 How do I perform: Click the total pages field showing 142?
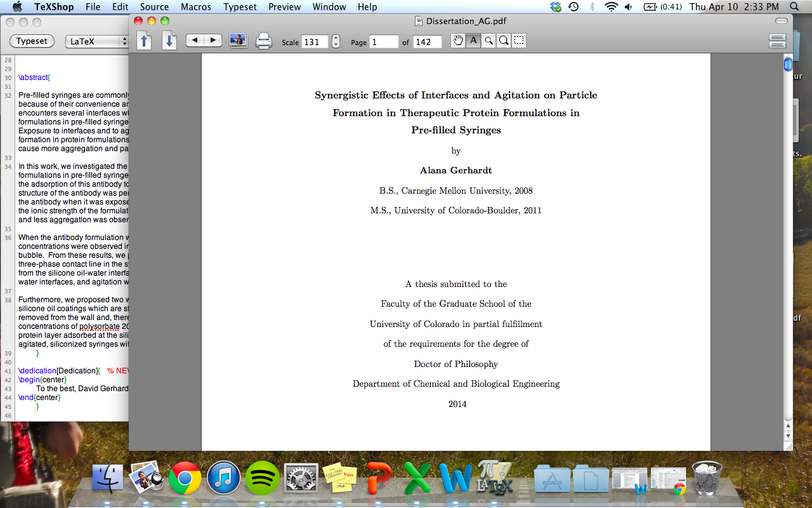click(x=428, y=42)
